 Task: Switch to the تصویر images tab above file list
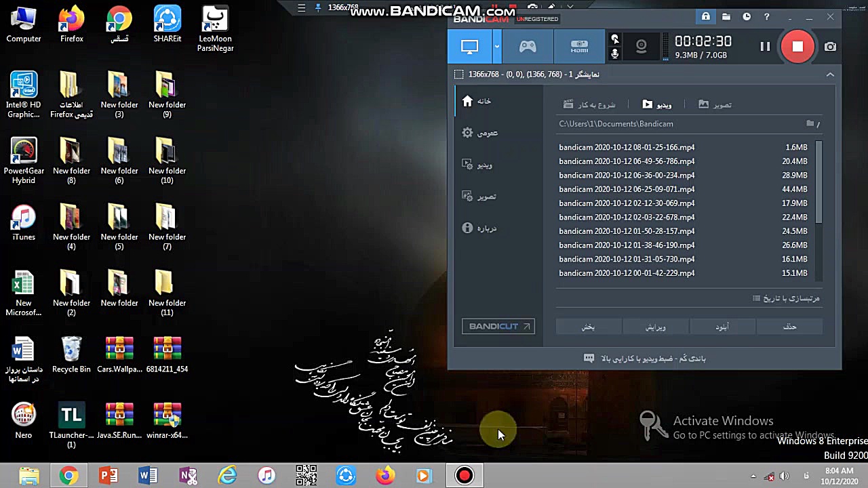(715, 104)
